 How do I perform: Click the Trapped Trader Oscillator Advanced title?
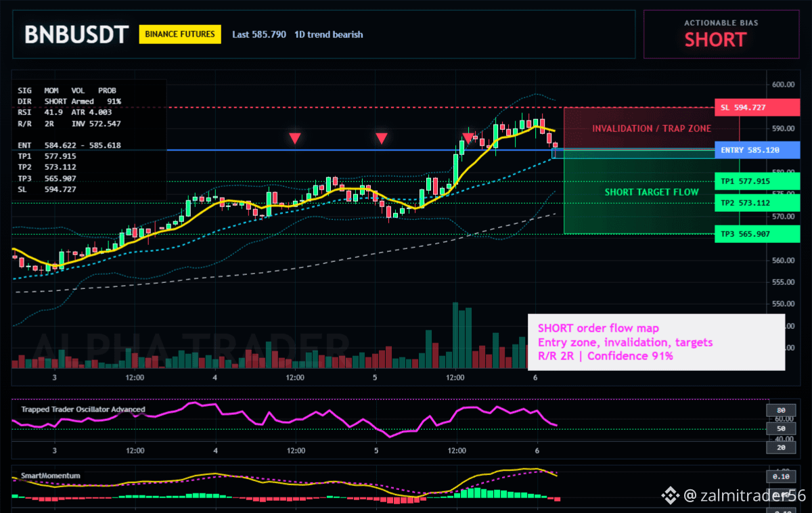click(x=83, y=409)
